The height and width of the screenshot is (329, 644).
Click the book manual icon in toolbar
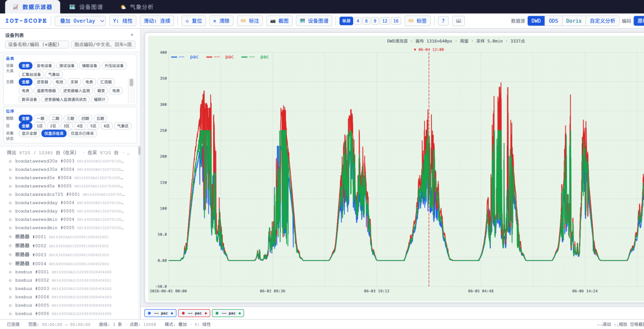(x=458, y=21)
